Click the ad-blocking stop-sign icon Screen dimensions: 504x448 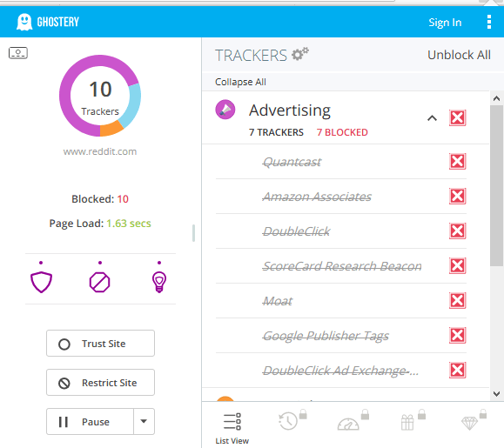(99, 283)
